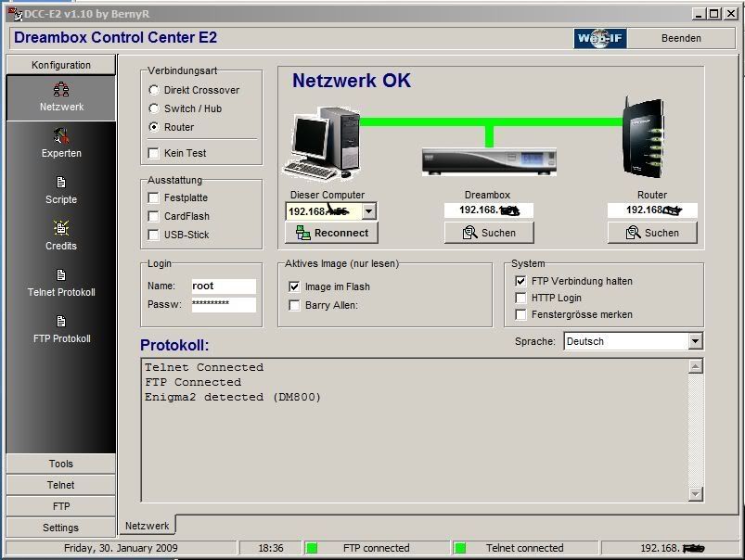745x560 pixels.
Task: Open the Konfiguration section header
Action: click(61, 65)
